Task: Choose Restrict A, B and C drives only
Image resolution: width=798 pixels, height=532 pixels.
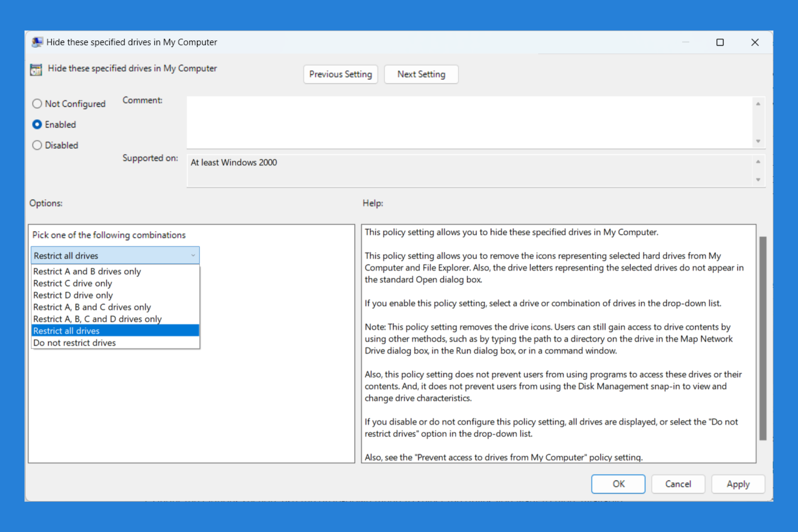Action: pos(116,307)
